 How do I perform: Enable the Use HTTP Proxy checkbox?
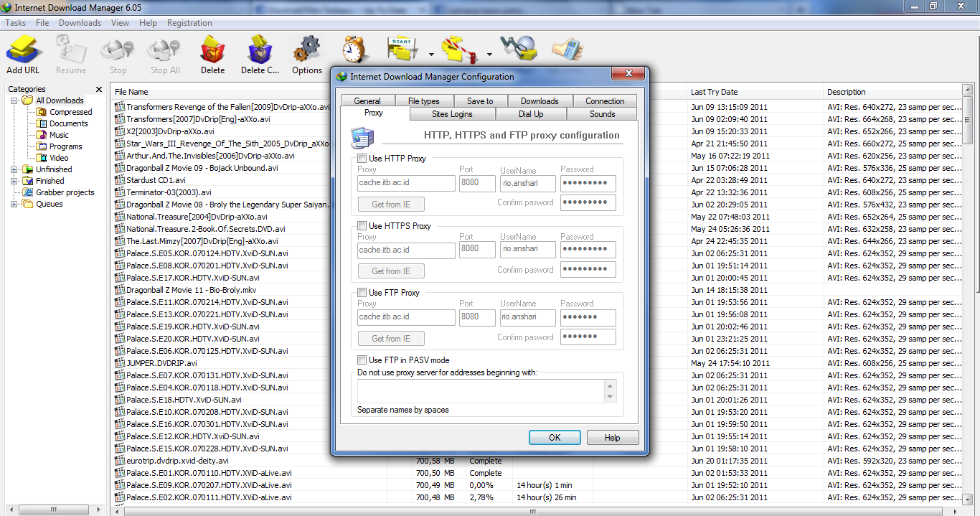(362, 159)
